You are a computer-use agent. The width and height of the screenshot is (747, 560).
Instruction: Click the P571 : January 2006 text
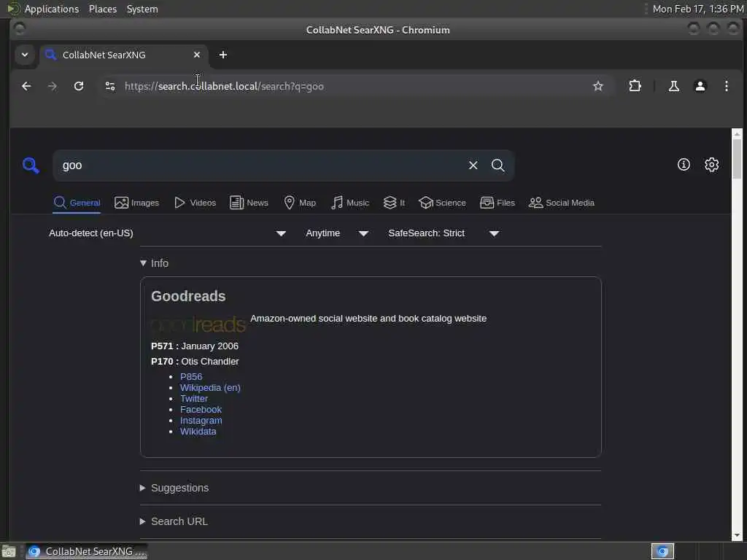pos(194,346)
